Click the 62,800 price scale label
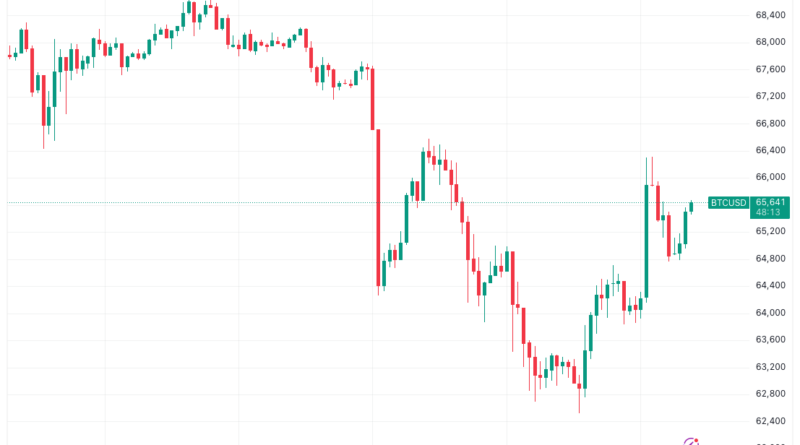This screenshot has height=445, width=800. [x=768, y=393]
